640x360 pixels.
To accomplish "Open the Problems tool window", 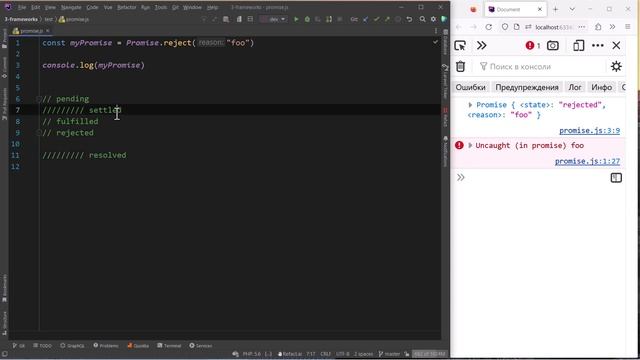I will tap(106, 346).
